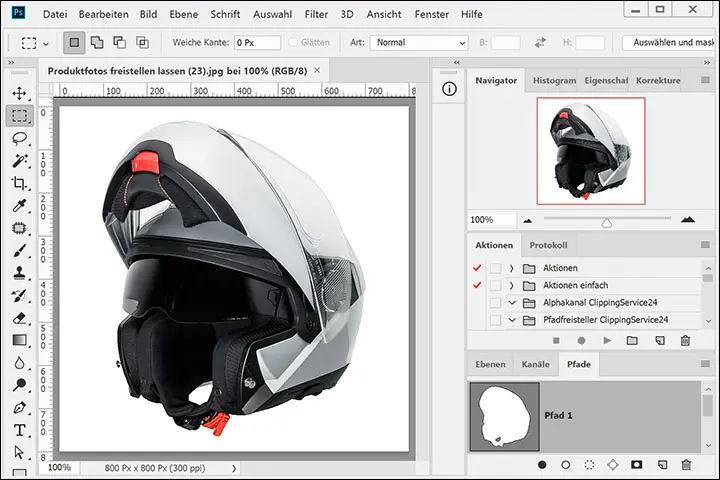Select the Crop tool
The width and height of the screenshot is (720, 480).
(x=19, y=184)
